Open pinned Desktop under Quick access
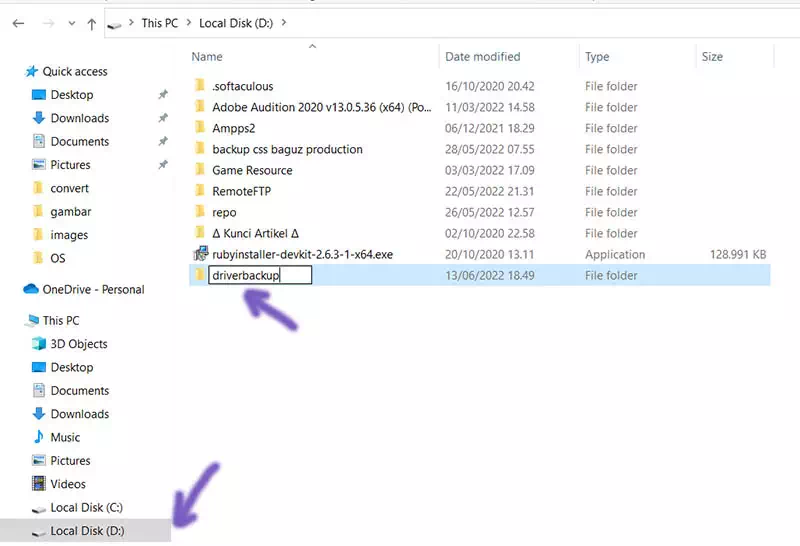The width and height of the screenshot is (800, 546). pos(71,95)
